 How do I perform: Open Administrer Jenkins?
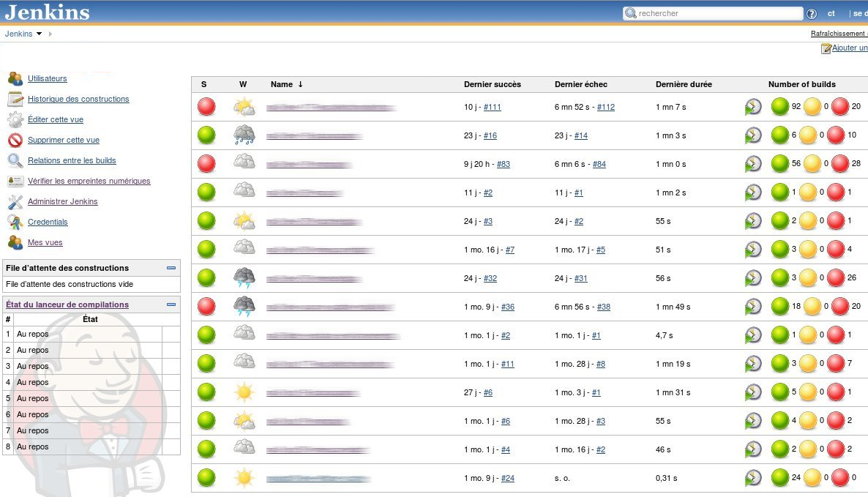[62, 201]
